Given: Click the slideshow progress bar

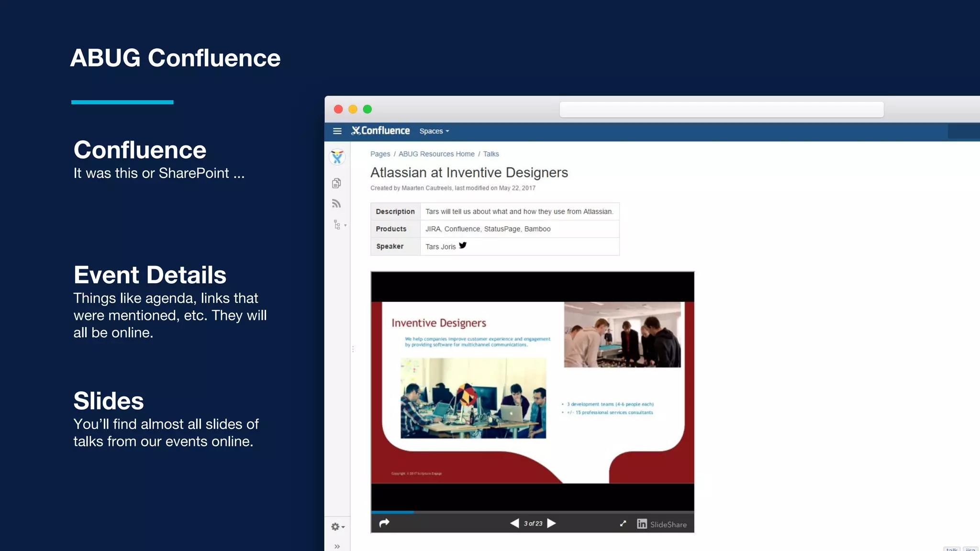Looking at the screenshot, I should pyautogui.click(x=532, y=512).
